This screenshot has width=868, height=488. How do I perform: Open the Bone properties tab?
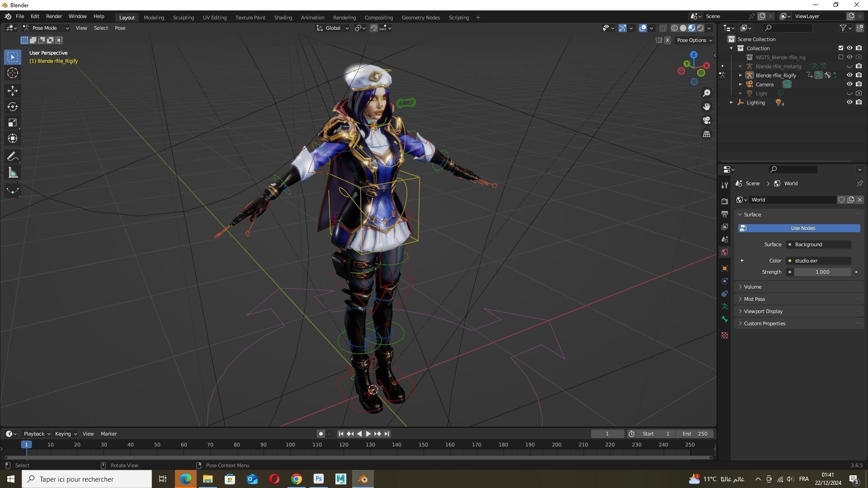pos(725,319)
